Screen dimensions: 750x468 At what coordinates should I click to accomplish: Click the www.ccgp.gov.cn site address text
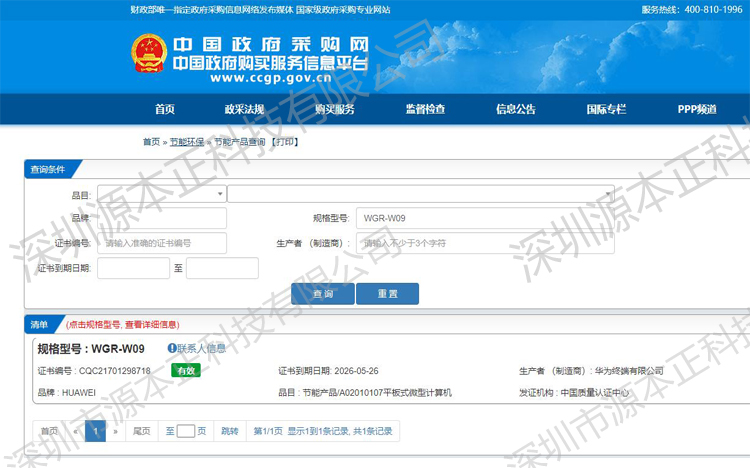click(271, 78)
